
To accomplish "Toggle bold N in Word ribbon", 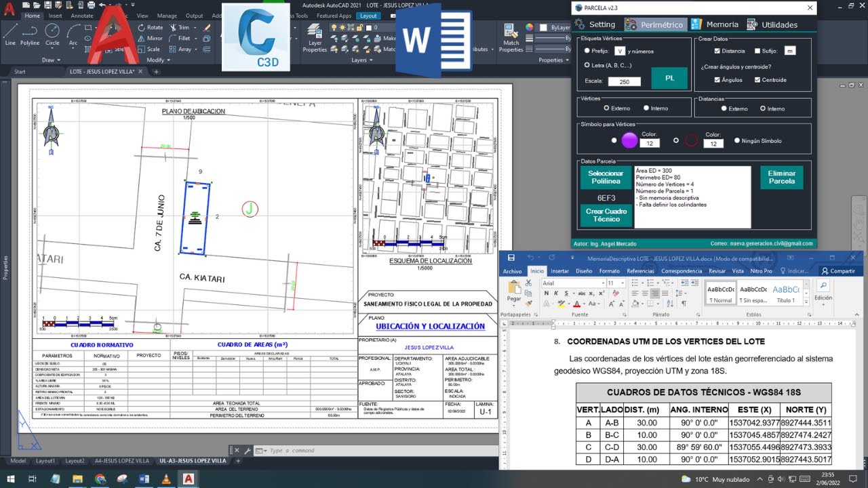I will click(546, 293).
